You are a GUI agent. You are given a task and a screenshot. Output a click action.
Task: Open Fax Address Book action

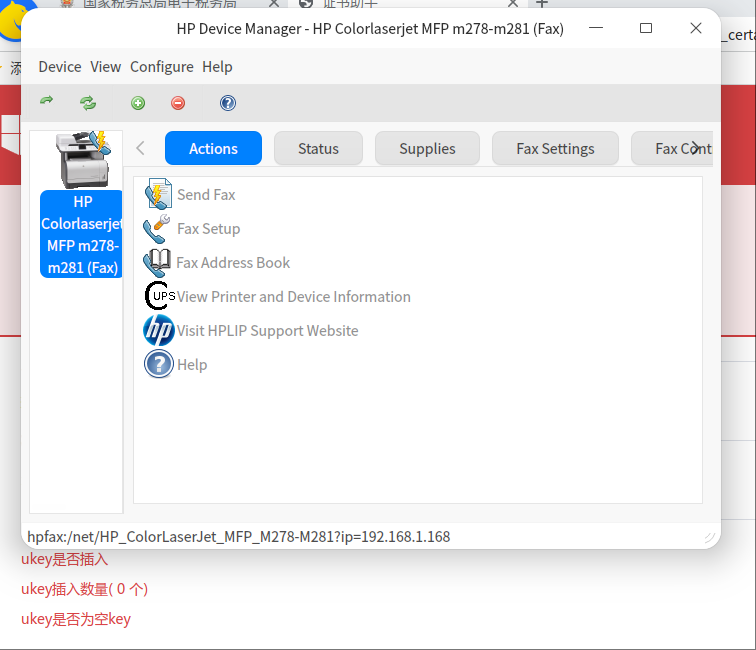[x=233, y=263]
